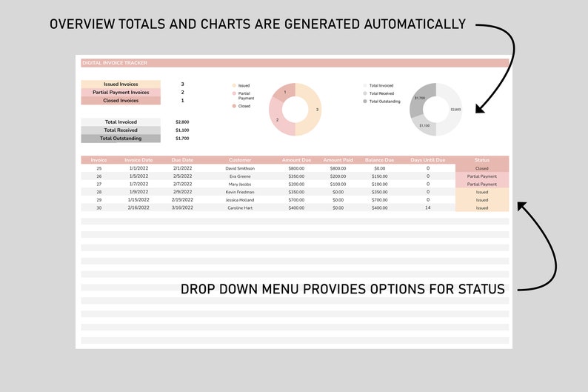Select the Total Outstanding label cell

click(x=121, y=139)
